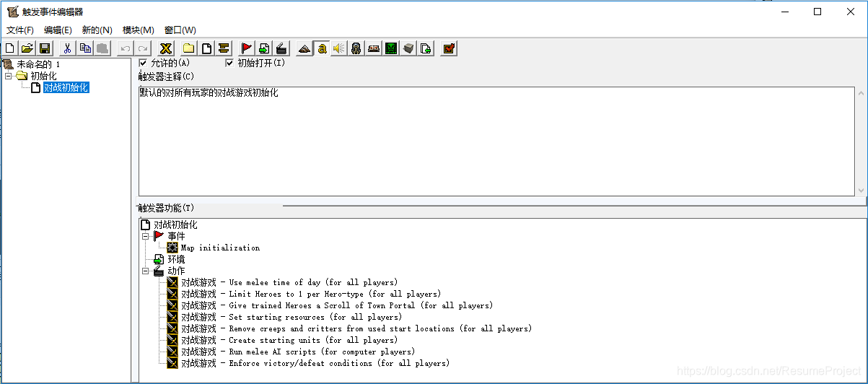The image size is (868, 384).
Task: Select Enforce victory/defeat conditions action
Action: [x=315, y=363]
